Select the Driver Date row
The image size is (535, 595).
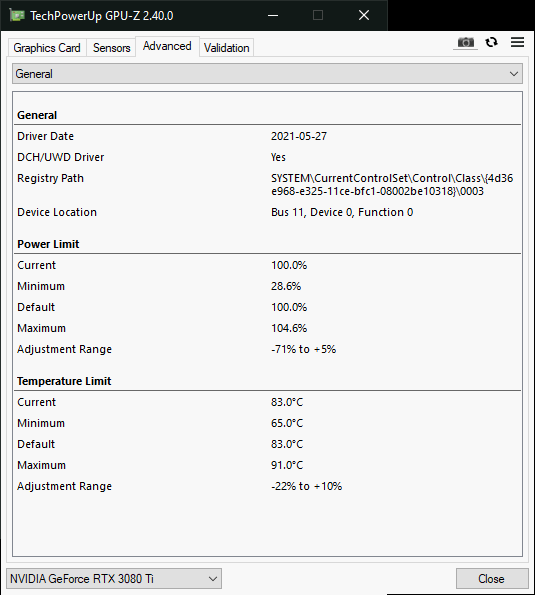point(268,136)
